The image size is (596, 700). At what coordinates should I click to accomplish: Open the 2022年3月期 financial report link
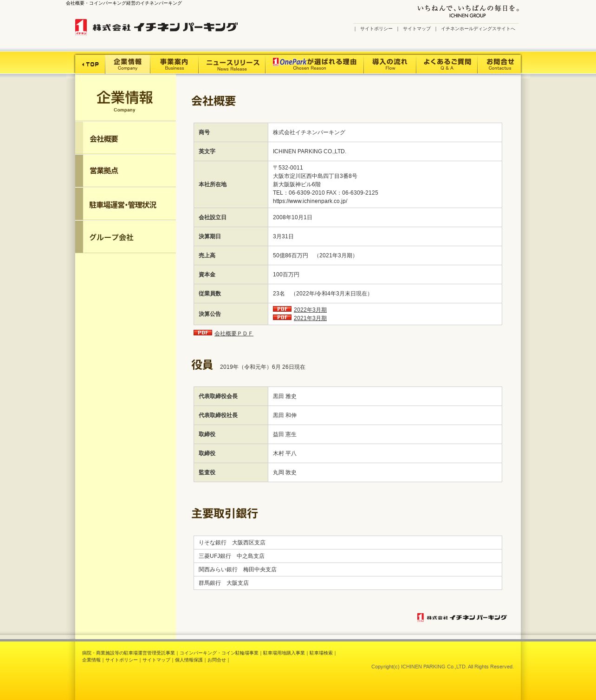click(x=310, y=310)
